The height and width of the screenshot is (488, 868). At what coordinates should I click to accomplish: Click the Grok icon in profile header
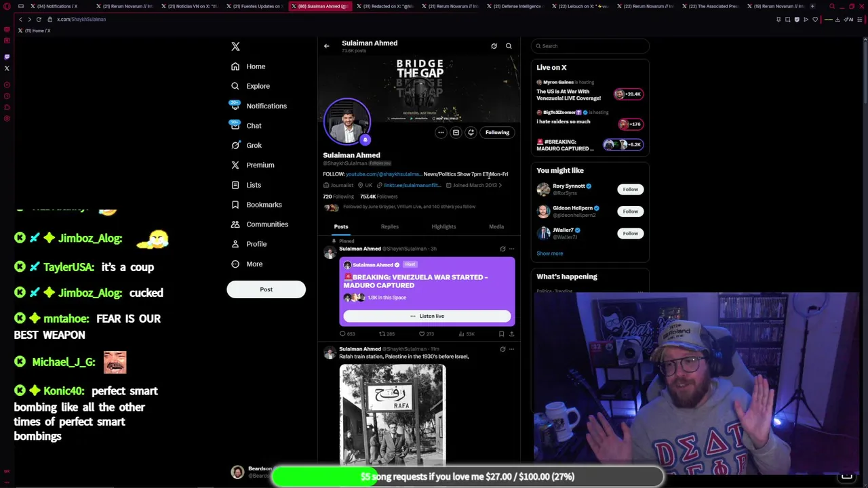pyautogui.click(x=494, y=46)
